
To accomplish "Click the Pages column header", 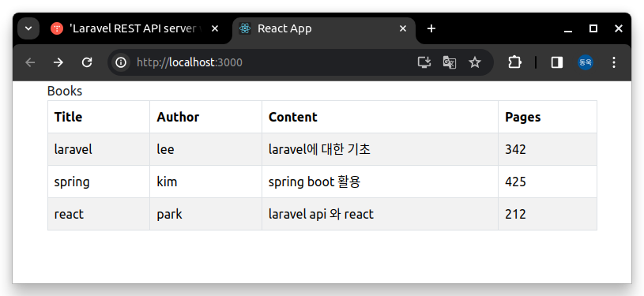I will [548, 117].
